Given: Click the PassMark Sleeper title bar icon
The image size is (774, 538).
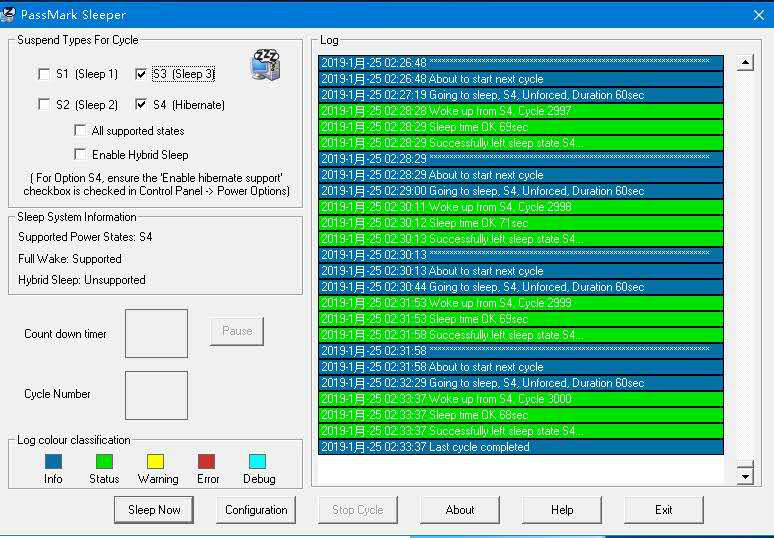Looking at the screenshot, I should pyautogui.click(x=10, y=14).
